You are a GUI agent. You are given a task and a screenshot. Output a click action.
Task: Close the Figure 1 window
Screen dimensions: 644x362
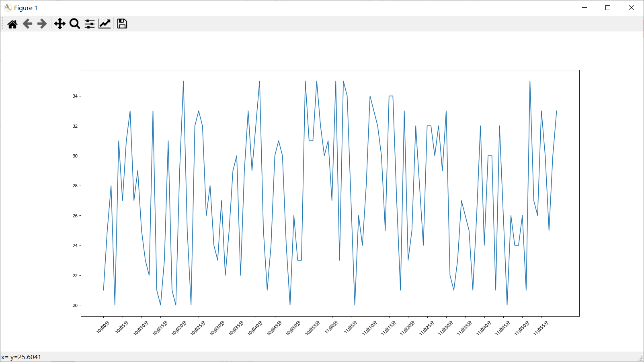(x=632, y=8)
